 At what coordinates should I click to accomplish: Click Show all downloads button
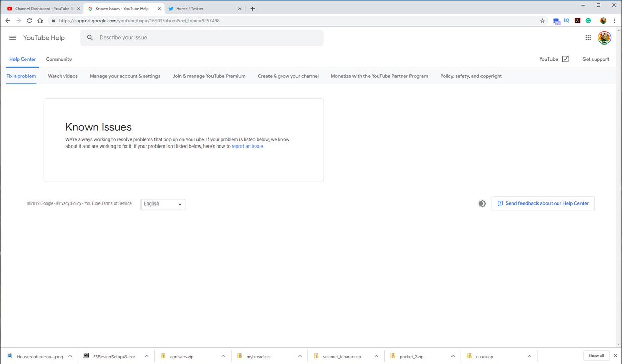coord(596,356)
